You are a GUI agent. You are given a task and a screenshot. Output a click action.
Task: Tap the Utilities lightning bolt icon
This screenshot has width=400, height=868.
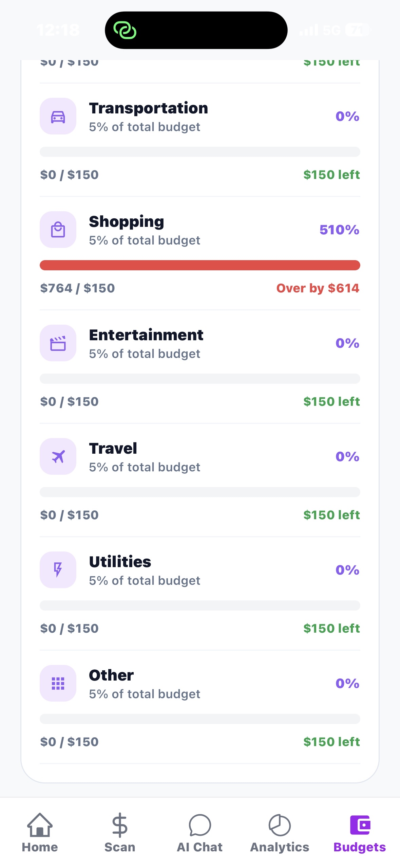(x=58, y=570)
